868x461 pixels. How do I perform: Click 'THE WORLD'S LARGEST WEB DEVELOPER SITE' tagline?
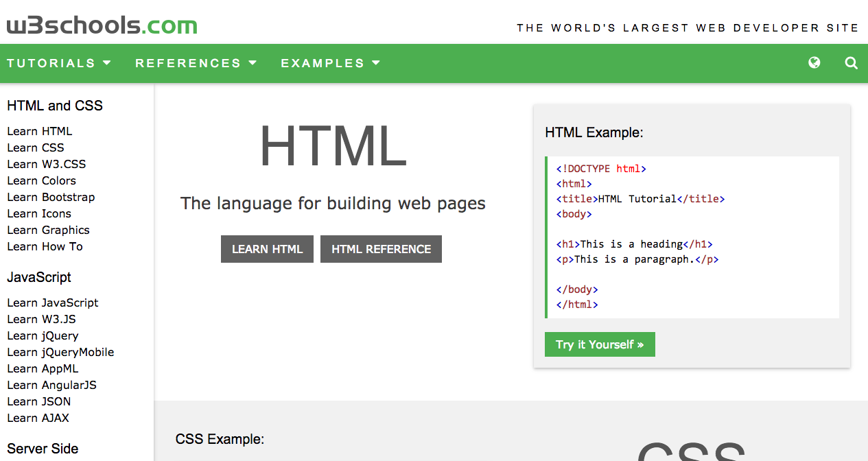coord(688,28)
